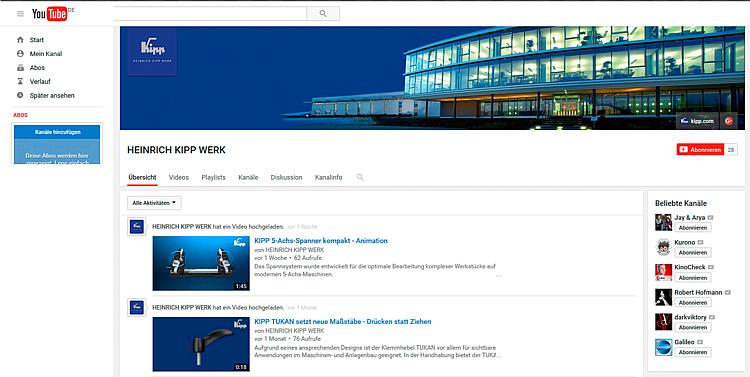Expand the Alle Aktivitäten dropdown
Screen dimensions: 750x377
point(154,203)
